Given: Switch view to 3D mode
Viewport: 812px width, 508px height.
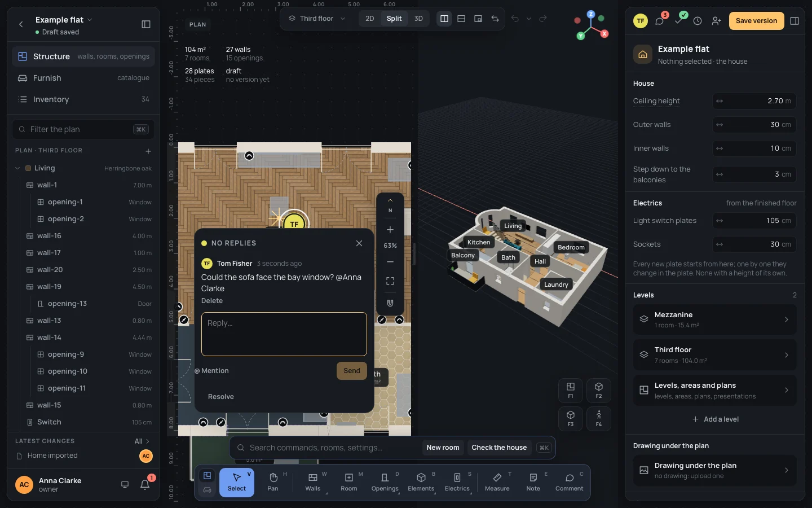Looking at the screenshot, I should tap(418, 19).
